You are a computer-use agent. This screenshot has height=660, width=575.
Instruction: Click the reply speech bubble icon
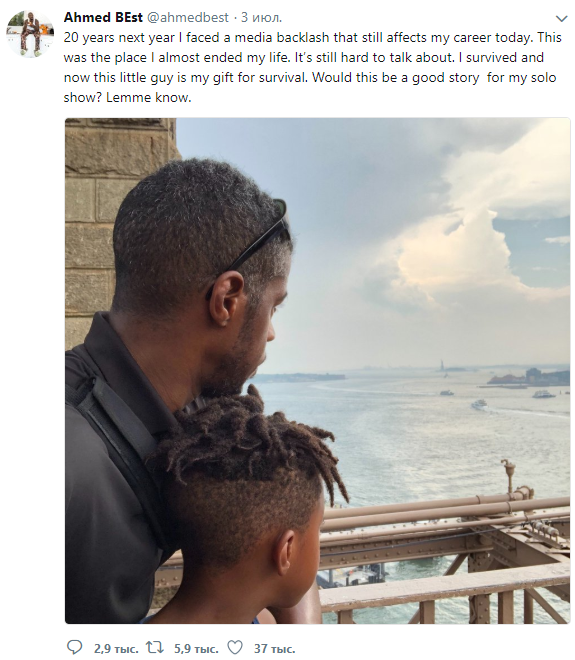tap(75, 647)
